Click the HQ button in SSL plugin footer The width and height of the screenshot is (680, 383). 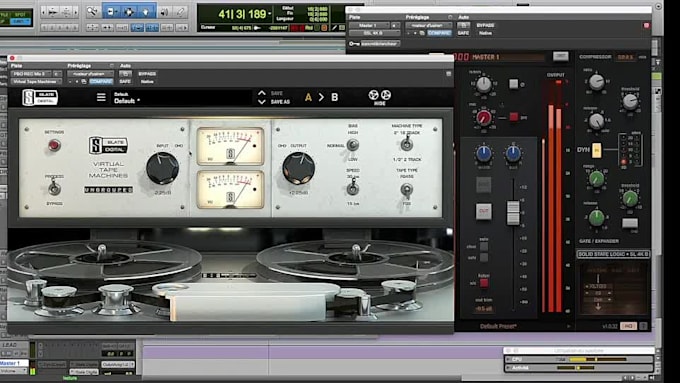point(628,326)
